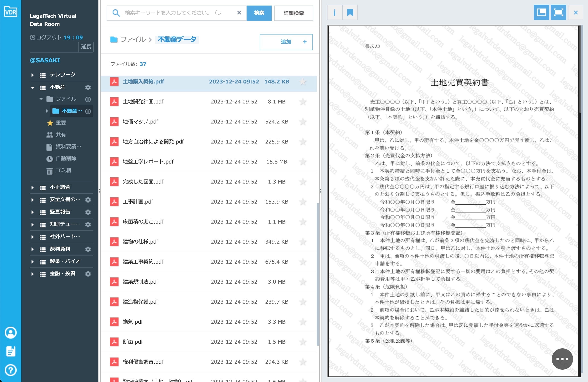Star the 土地開発計画.pdf file
This screenshot has width=588, height=382.
pos(303,102)
